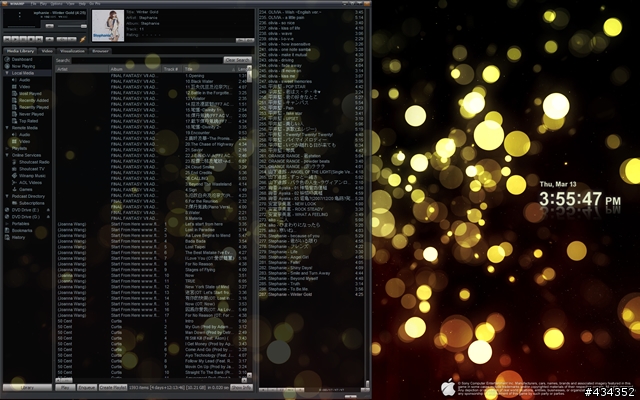Click the Stop playback button
This screenshot has height=400, width=640.
tap(31, 39)
